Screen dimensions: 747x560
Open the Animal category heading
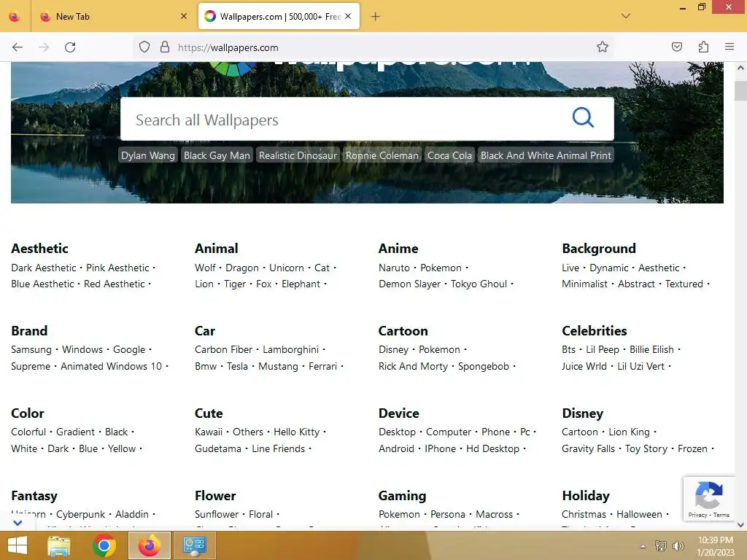(216, 249)
